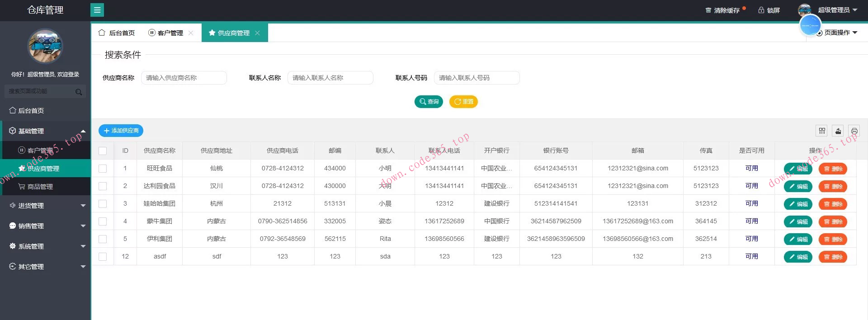
Task: Click the top-right admin avatar
Action: pos(805,10)
